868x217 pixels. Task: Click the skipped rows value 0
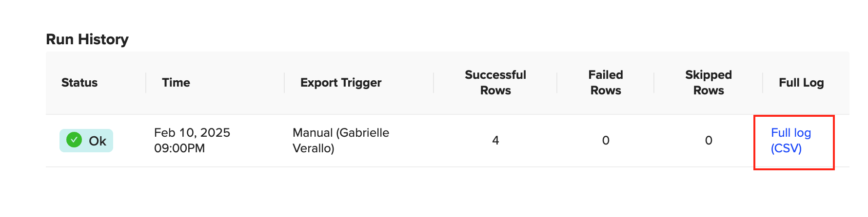pyautogui.click(x=709, y=141)
